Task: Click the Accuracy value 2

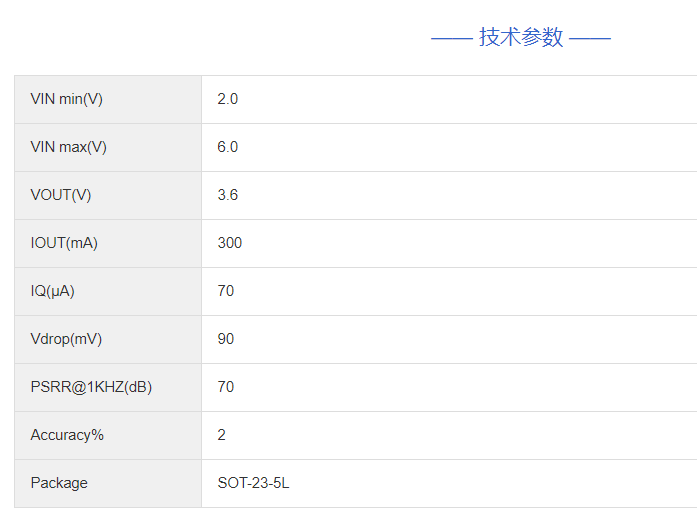Action: [222, 435]
